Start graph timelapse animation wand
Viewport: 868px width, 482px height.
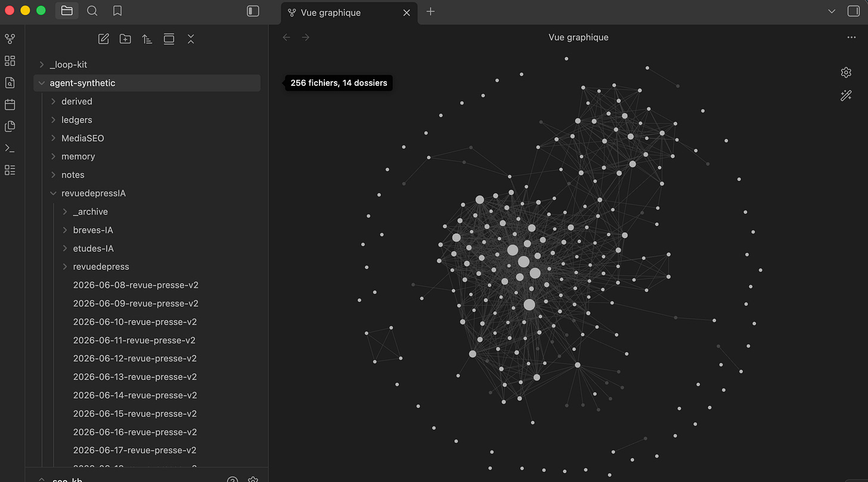[846, 95]
